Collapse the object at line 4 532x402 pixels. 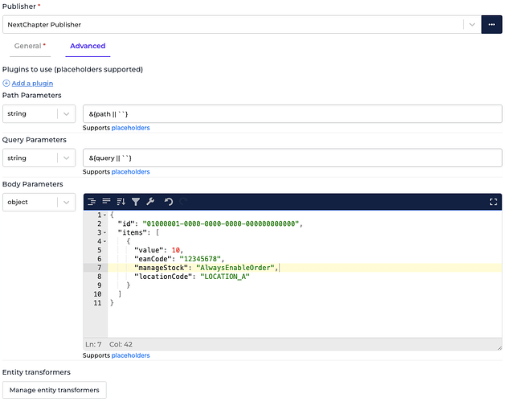[x=104, y=241]
